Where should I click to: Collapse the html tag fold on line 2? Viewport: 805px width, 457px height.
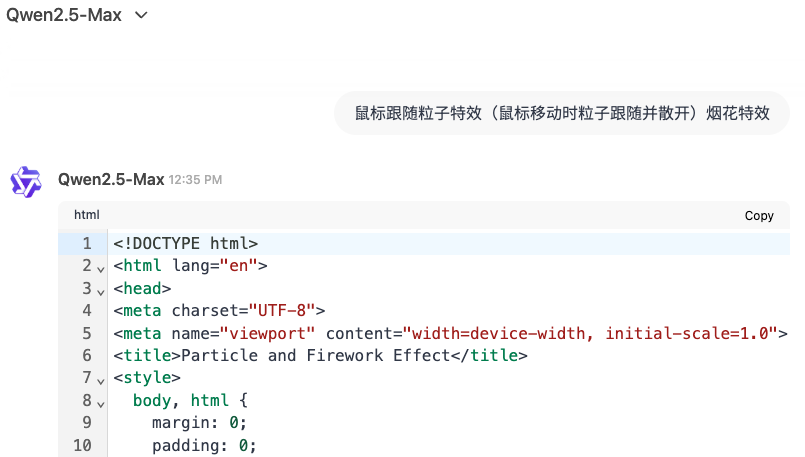click(101, 269)
